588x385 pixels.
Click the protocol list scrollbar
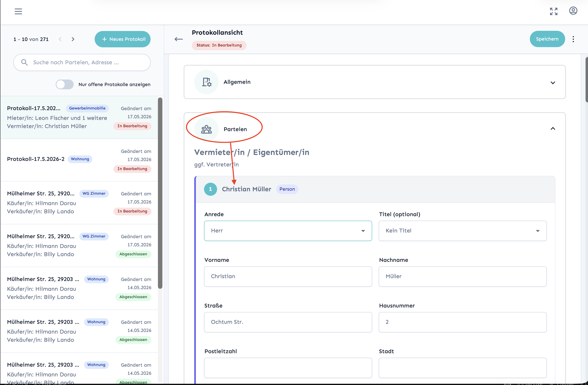(x=160, y=193)
